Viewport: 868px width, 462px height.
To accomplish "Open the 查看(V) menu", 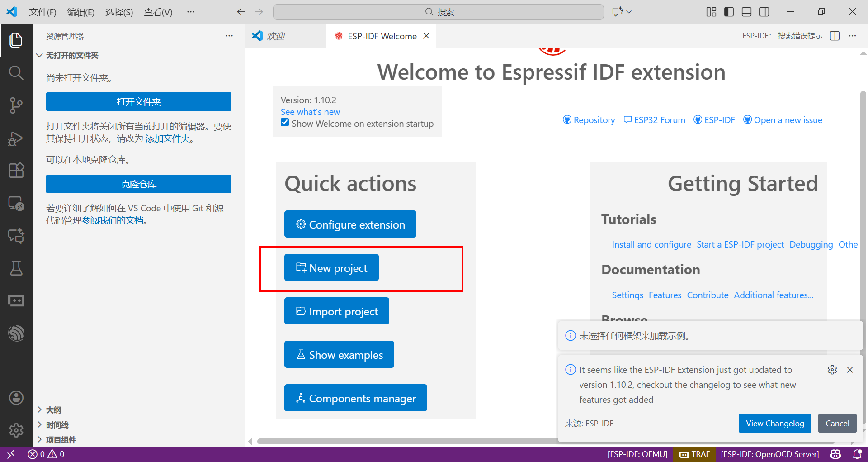I will click(x=158, y=12).
